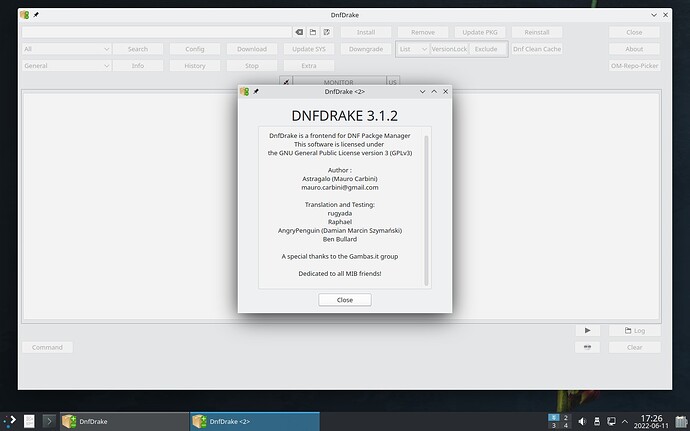Click the VersionLock button
Image resolution: width=690 pixels, height=431 pixels.
[449, 49]
